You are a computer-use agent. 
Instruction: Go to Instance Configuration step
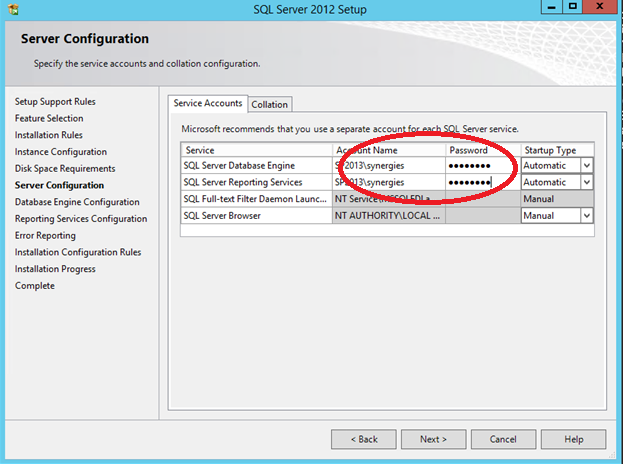tap(61, 152)
